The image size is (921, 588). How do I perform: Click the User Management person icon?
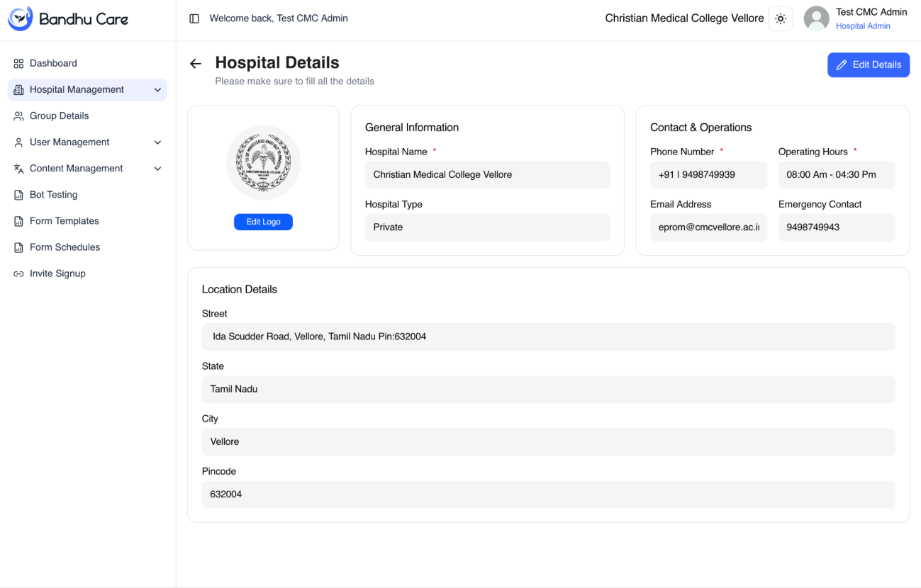point(18,142)
